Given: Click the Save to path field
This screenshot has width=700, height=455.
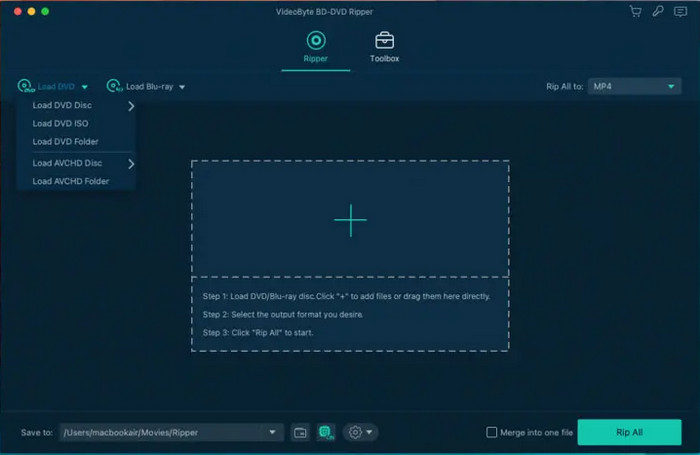Looking at the screenshot, I should pyautogui.click(x=171, y=432).
